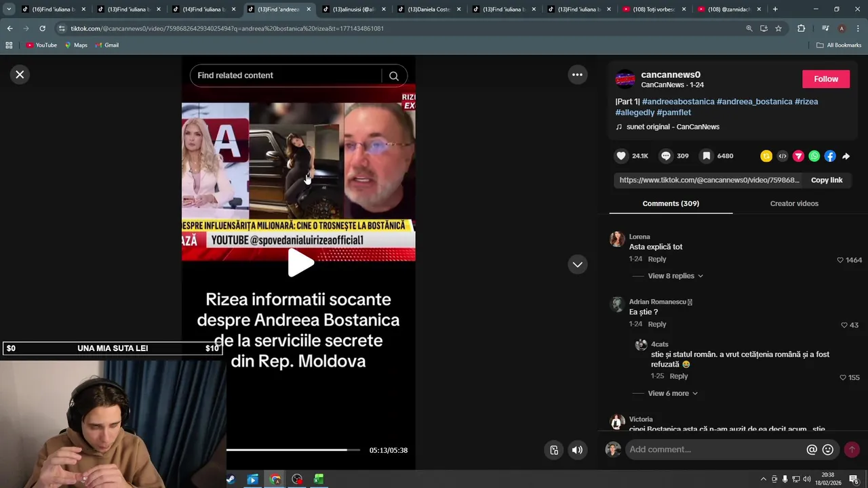
Task: Switch to the @zannidache YouTube tab
Action: coord(729,9)
